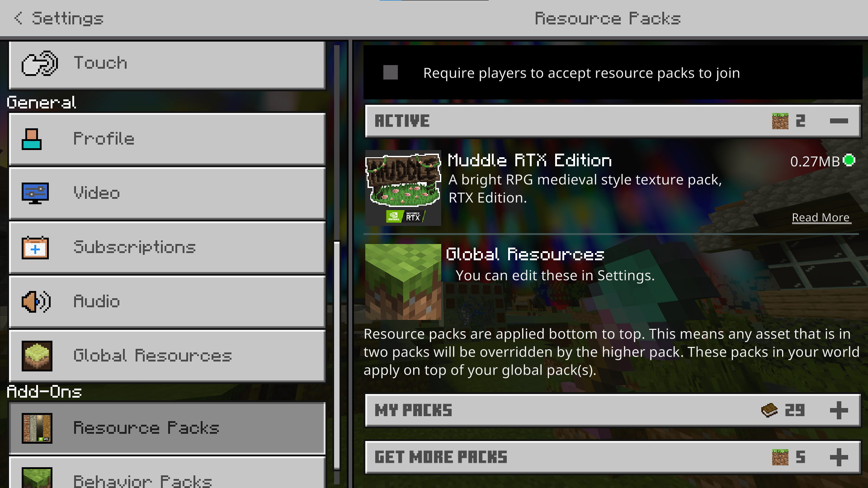Click the Profile character icon

(x=32, y=139)
